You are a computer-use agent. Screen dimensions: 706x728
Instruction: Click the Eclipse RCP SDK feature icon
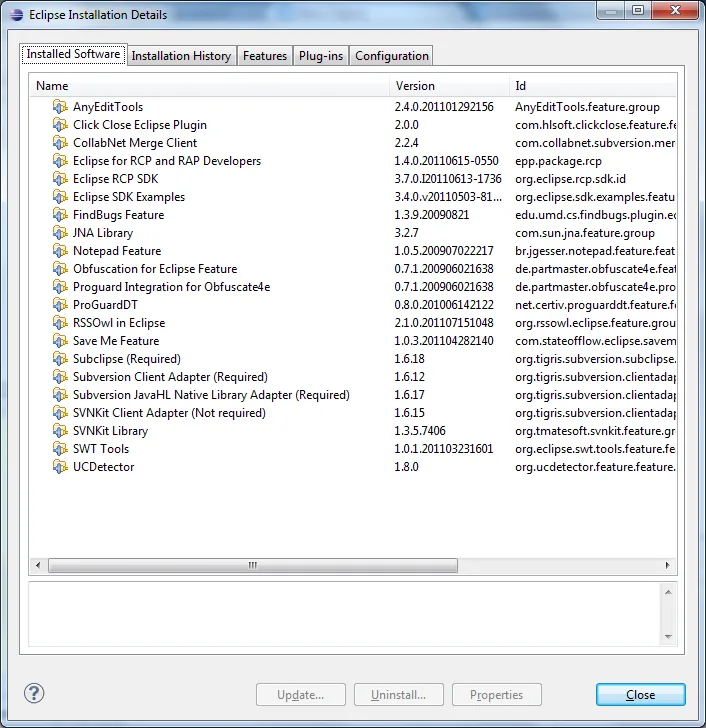(x=59, y=179)
